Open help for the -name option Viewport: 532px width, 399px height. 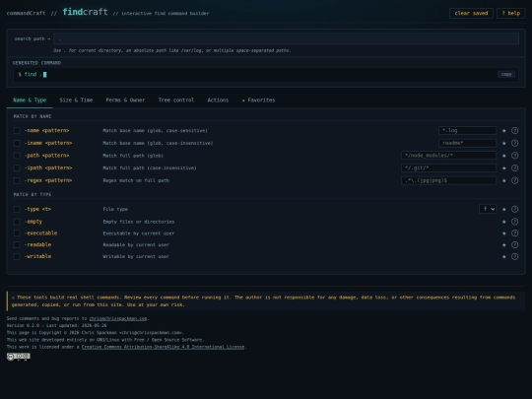(514, 131)
